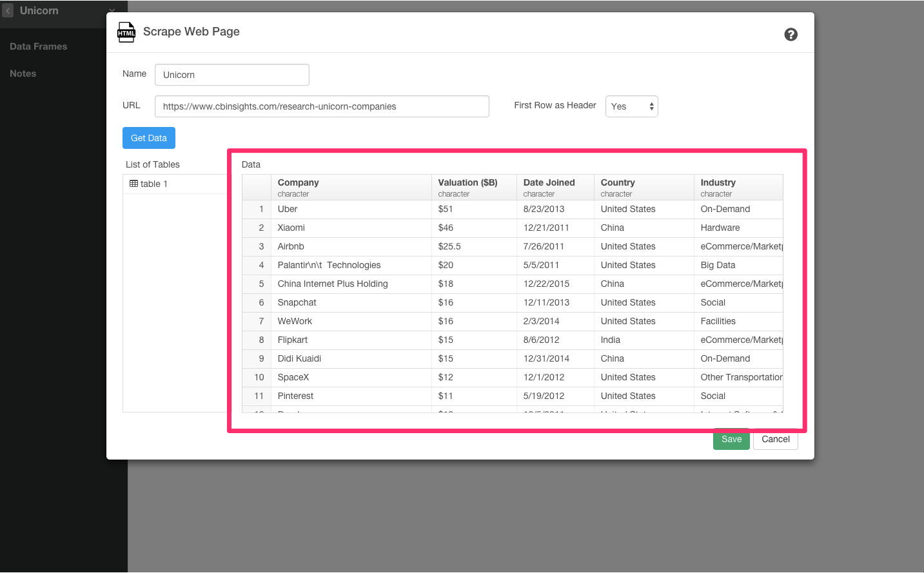Click the $12 valuation cell

point(474,377)
